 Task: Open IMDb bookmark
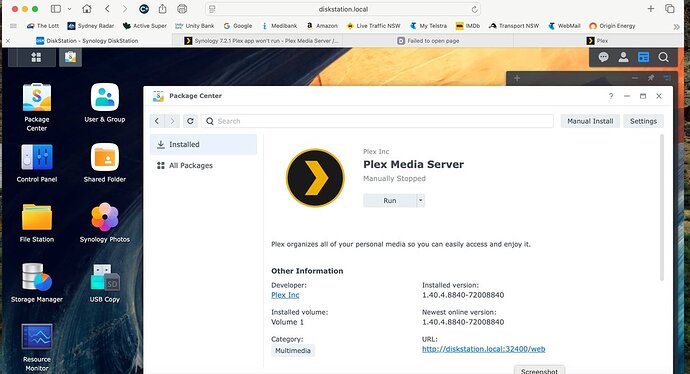point(468,26)
